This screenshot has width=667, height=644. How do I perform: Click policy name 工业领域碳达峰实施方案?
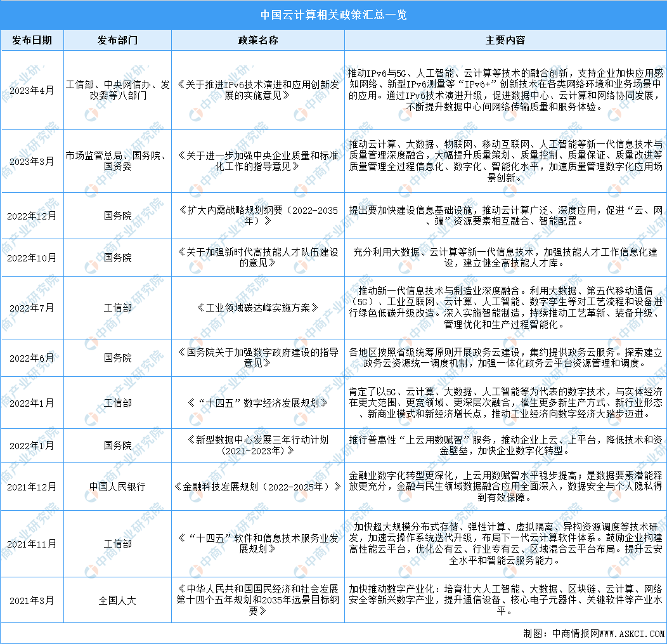click(258, 308)
